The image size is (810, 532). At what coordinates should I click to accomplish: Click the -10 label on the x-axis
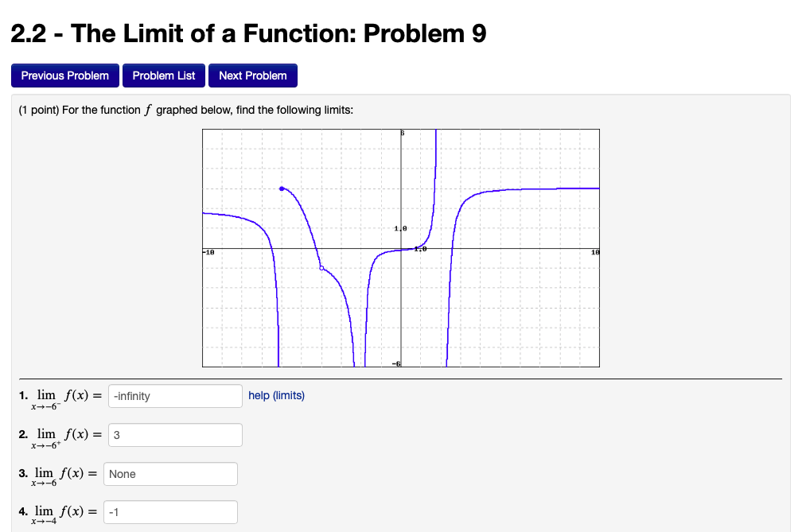208,251
